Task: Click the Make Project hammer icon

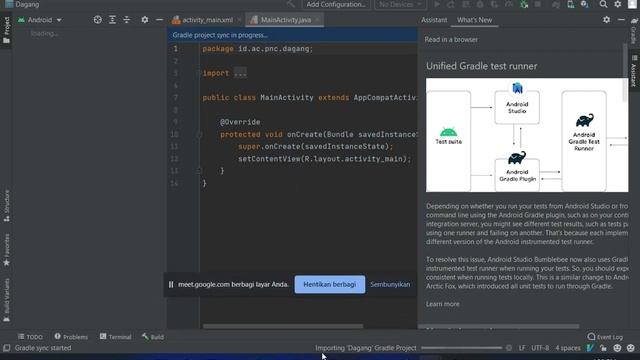Action: coord(291,4)
